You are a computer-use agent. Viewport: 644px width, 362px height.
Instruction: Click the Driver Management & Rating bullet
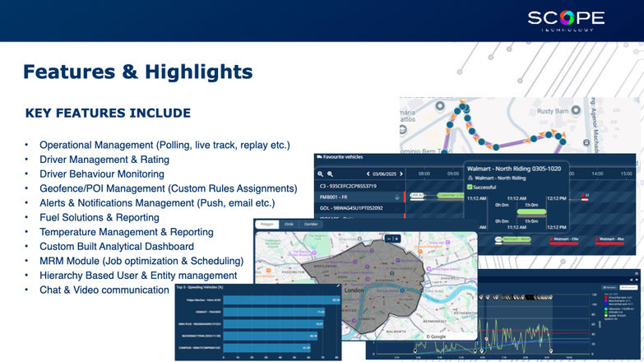pyautogui.click(x=104, y=160)
